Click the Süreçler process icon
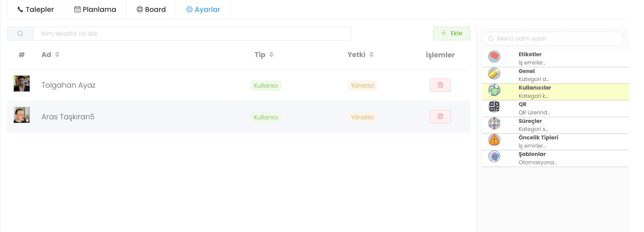 (x=494, y=123)
